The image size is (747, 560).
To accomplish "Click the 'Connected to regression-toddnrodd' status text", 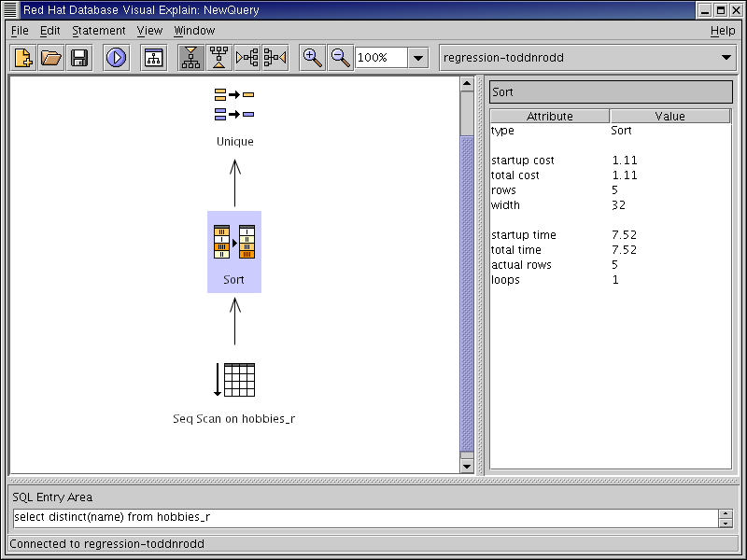I will coord(106,544).
